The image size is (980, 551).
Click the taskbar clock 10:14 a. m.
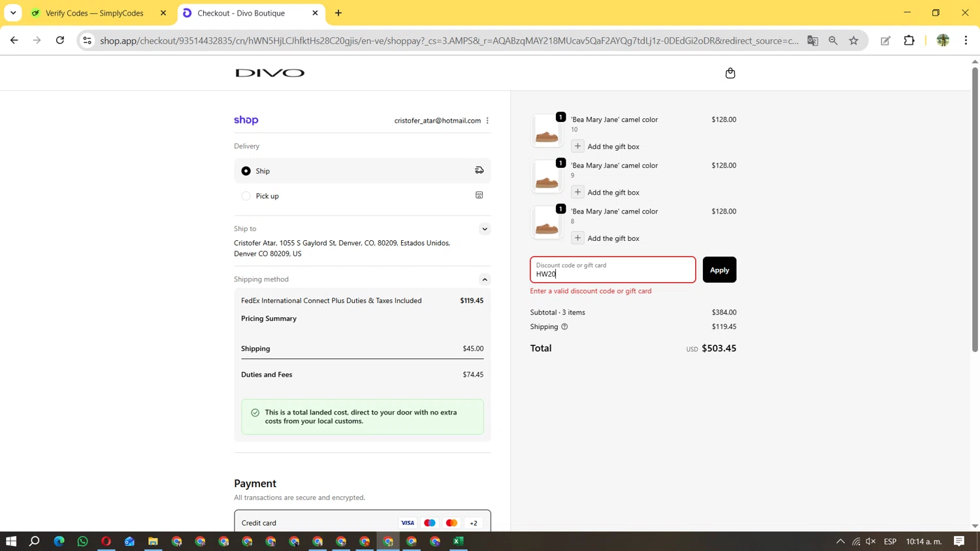[924, 541]
